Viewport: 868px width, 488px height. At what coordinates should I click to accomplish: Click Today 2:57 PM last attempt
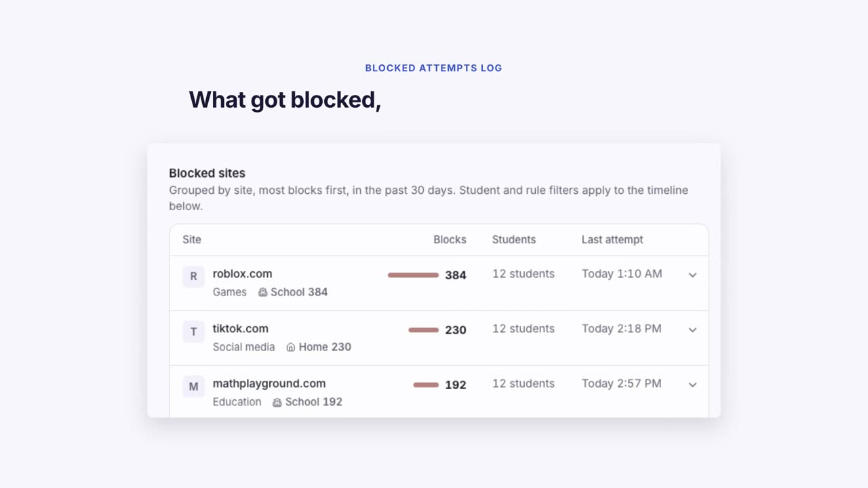(x=622, y=384)
